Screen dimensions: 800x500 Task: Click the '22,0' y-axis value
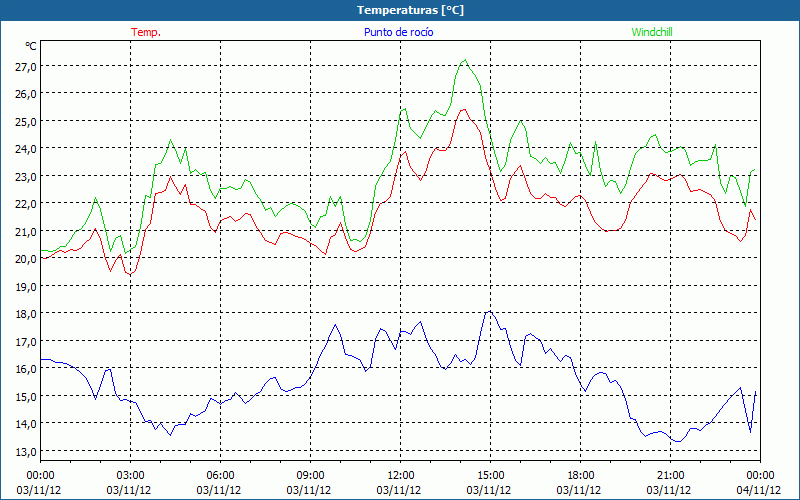pos(26,204)
